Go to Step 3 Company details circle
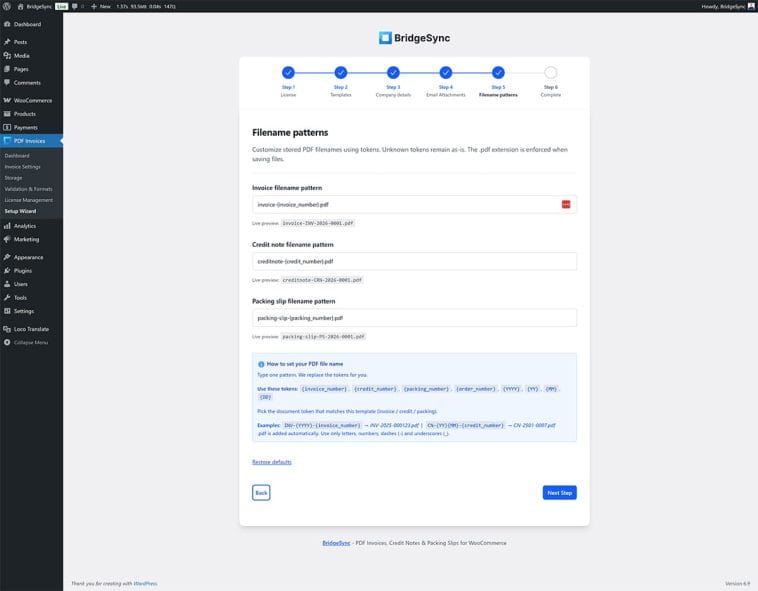This screenshot has width=758, height=591. [x=394, y=72]
